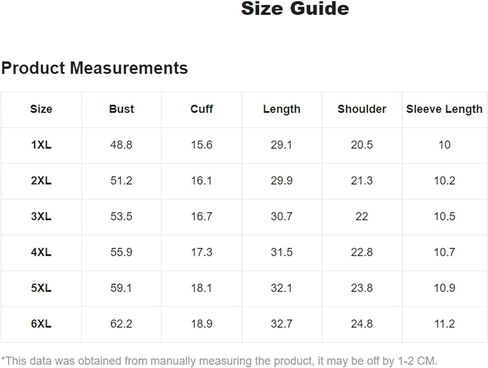
Task: Click the Bust column header
Action: coord(121,109)
